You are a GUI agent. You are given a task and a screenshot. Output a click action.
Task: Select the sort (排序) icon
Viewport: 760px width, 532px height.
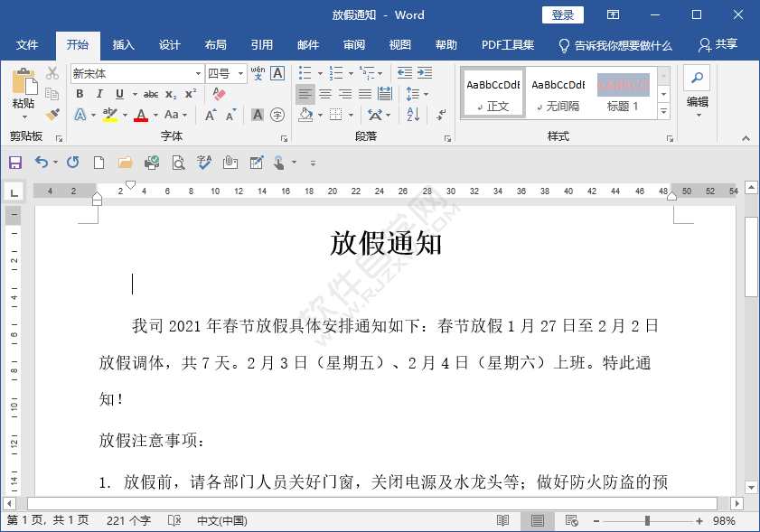point(412,115)
